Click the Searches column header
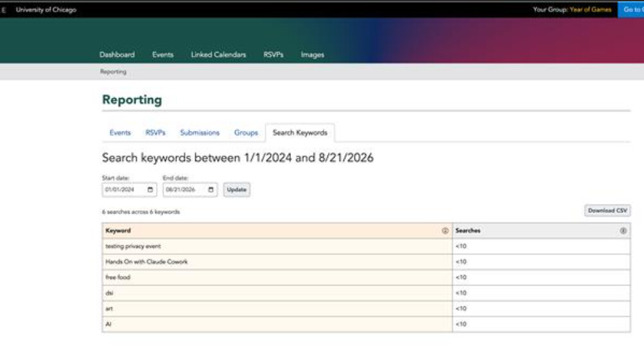This screenshot has height=347, width=644. pyautogui.click(x=541, y=230)
